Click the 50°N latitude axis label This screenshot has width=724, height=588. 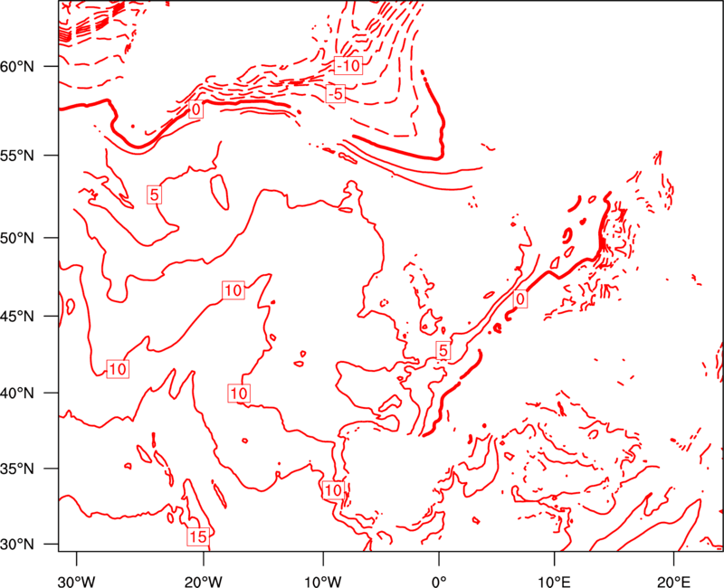tap(17, 239)
